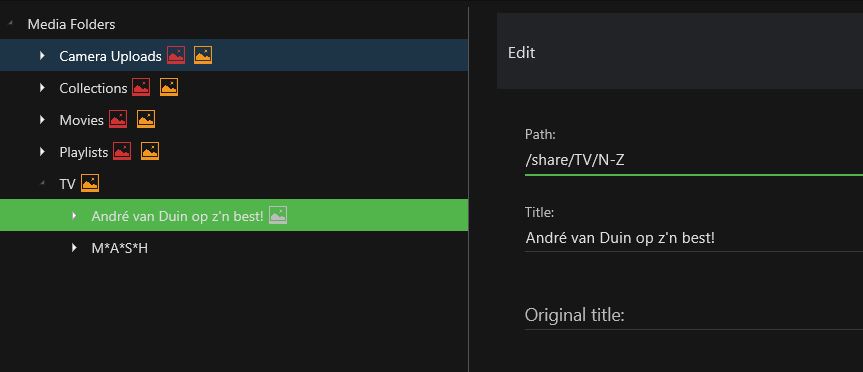Viewport: 863px width, 372px height.
Task: Expand the M*A*S*H series arrow
Action: (x=74, y=248)
